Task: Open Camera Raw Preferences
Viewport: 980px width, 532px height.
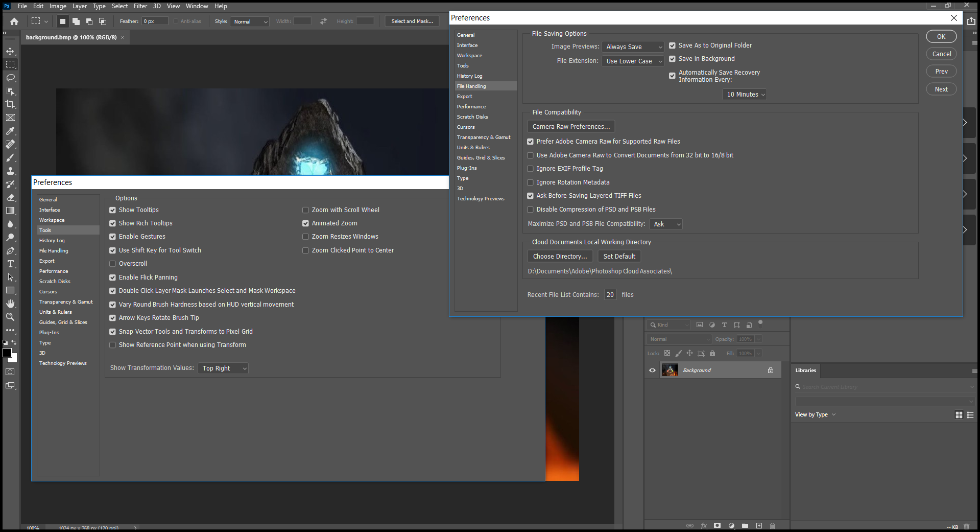Action: point(571,127)
